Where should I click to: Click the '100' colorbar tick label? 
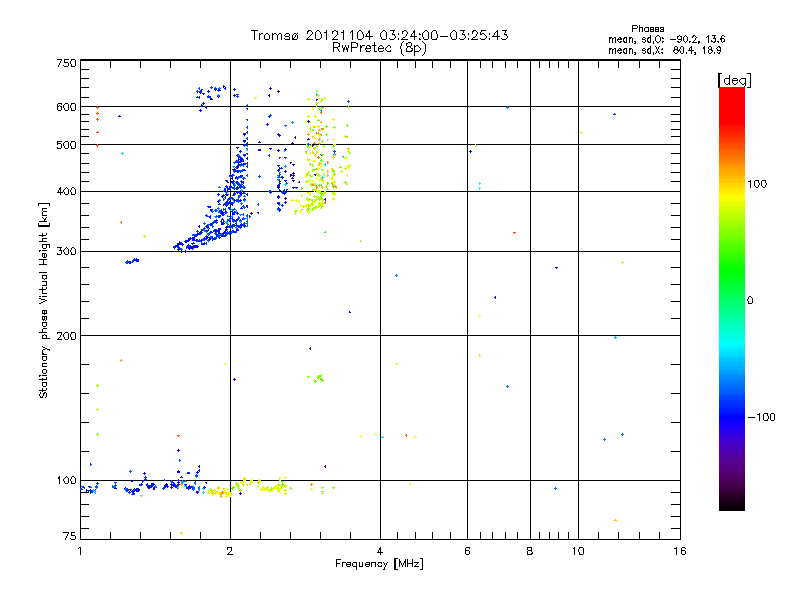757,184
